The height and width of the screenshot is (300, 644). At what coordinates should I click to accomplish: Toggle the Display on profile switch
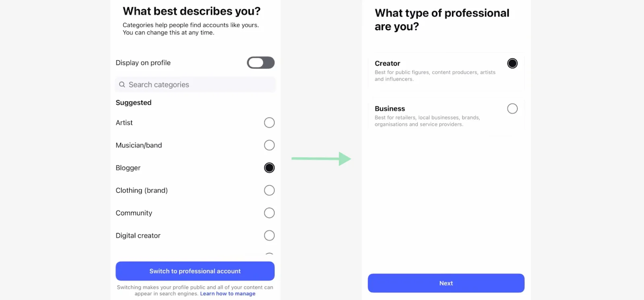[260, 62]
